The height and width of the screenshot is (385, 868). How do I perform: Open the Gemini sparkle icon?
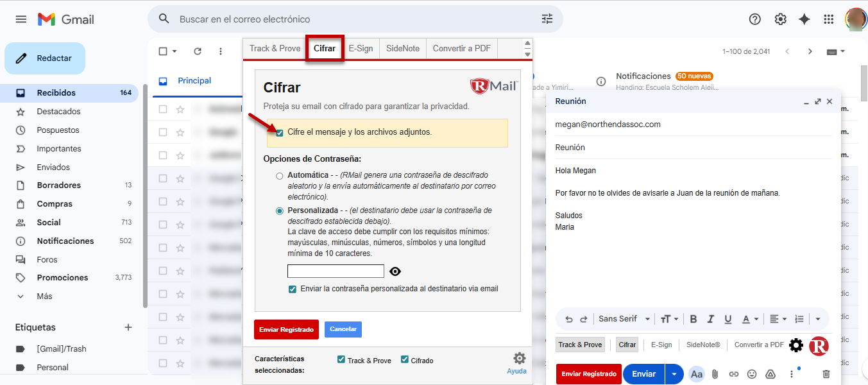[804, 19]
